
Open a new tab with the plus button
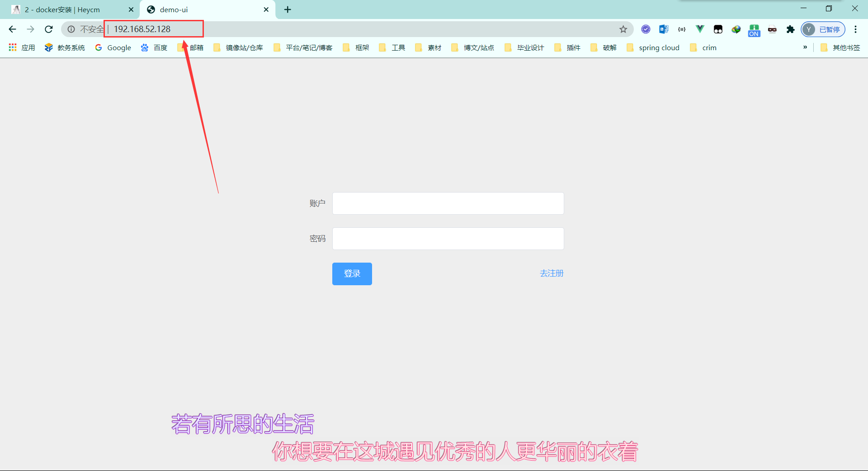pos(288,9)
